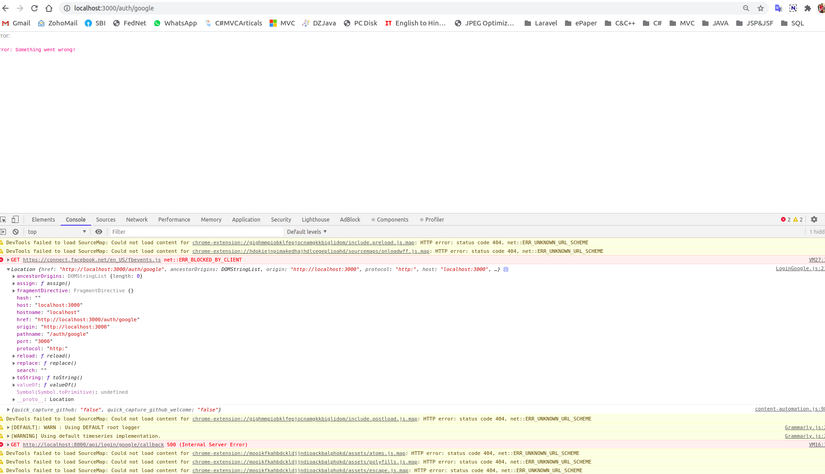Open the English to Hin... bookmark
This screenshot has width=825, height=474.
415,23
